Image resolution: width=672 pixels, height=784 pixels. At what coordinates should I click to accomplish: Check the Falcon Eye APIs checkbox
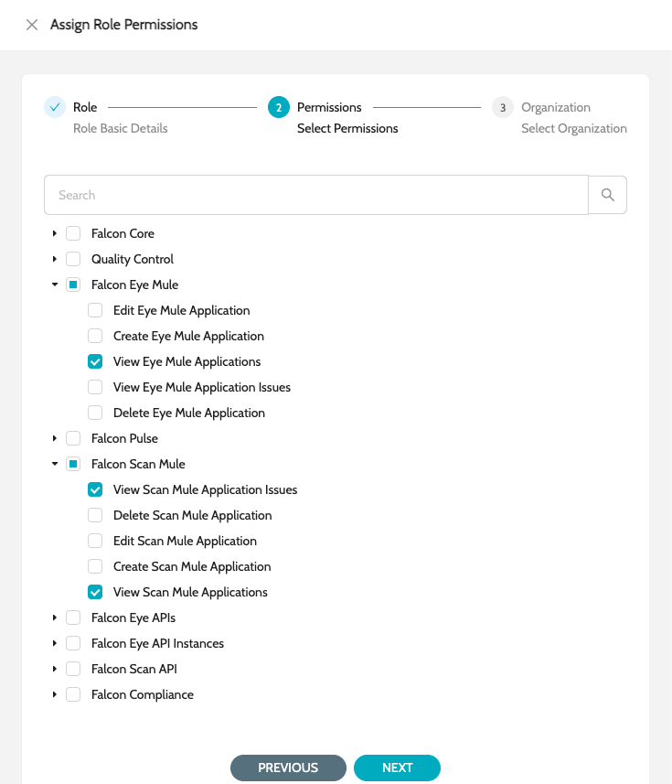[x=73, y=618]
